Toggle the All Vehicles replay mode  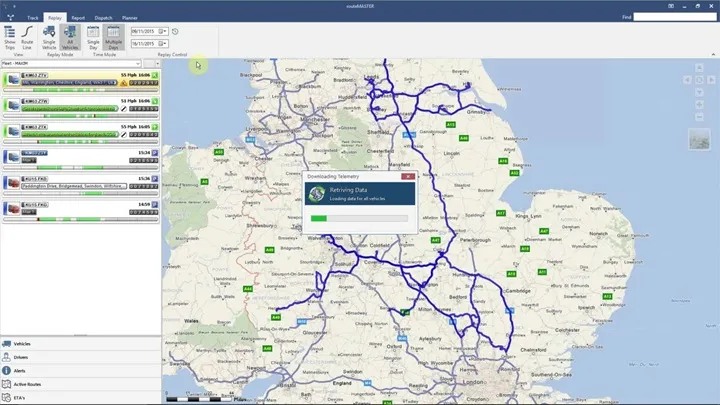tap(70, 37)
